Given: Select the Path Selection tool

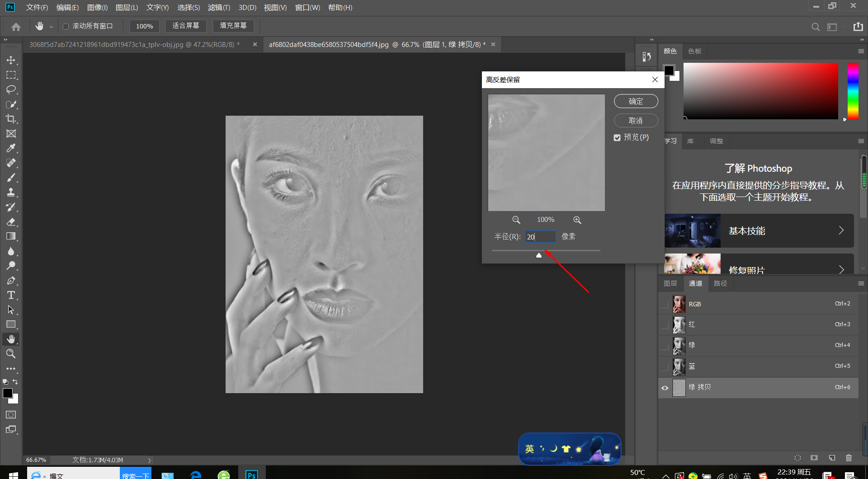Looking at the screenshot, I should [x=11, y=310].
